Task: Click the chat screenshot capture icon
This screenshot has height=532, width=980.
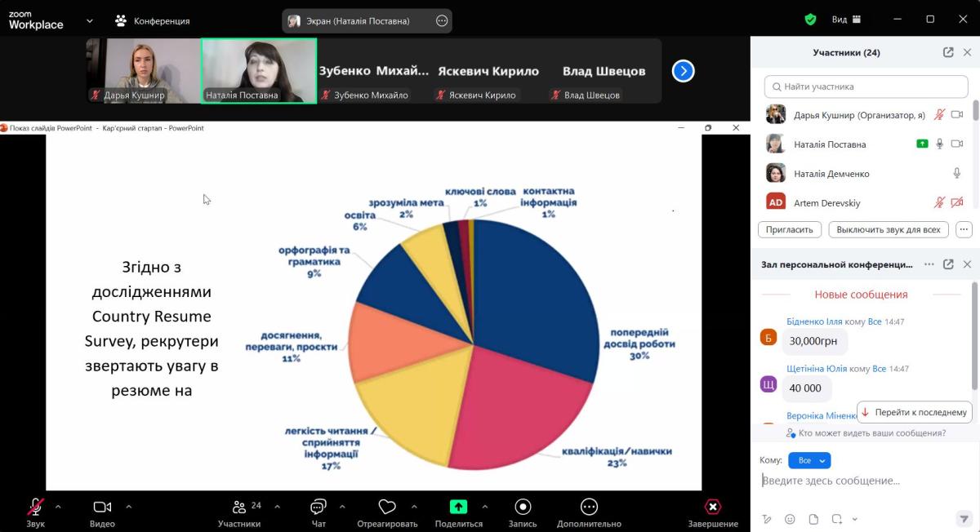Action: pyautogui.click(x=837, y=519)
